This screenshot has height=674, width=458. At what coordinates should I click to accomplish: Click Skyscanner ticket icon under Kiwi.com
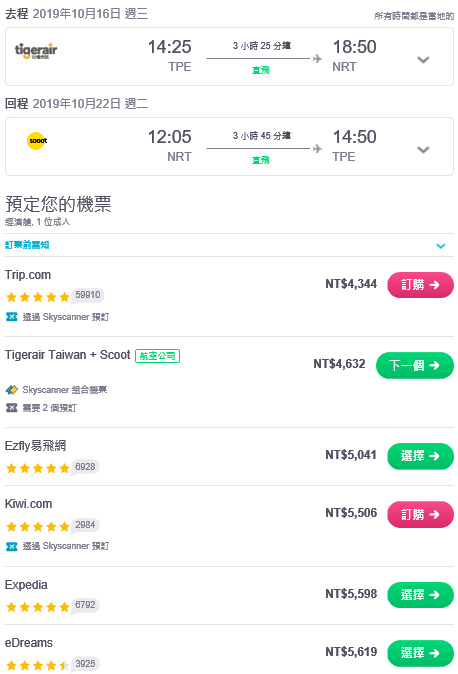(x=12, y=546)
